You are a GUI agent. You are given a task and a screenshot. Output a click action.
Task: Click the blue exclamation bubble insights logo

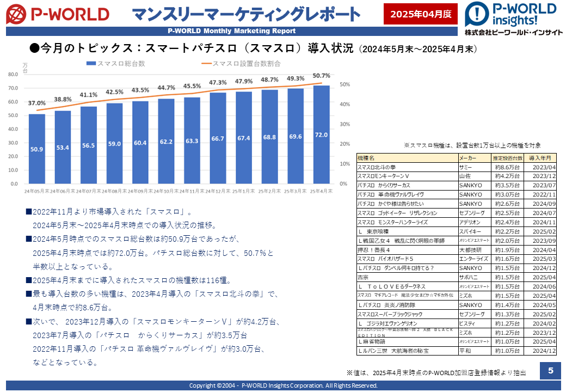pyautogui.click(x=477, y=14)
